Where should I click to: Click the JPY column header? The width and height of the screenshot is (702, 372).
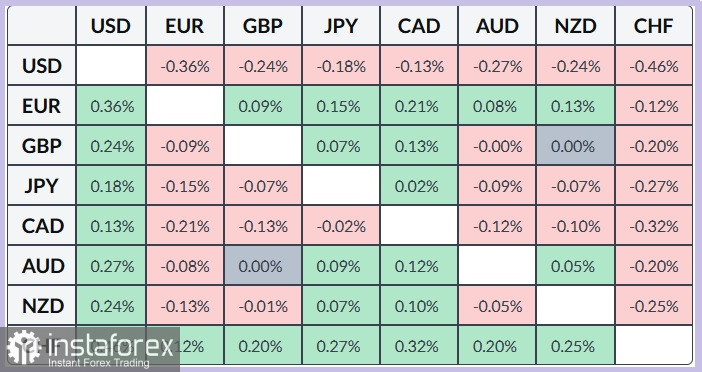click(341, 26)
